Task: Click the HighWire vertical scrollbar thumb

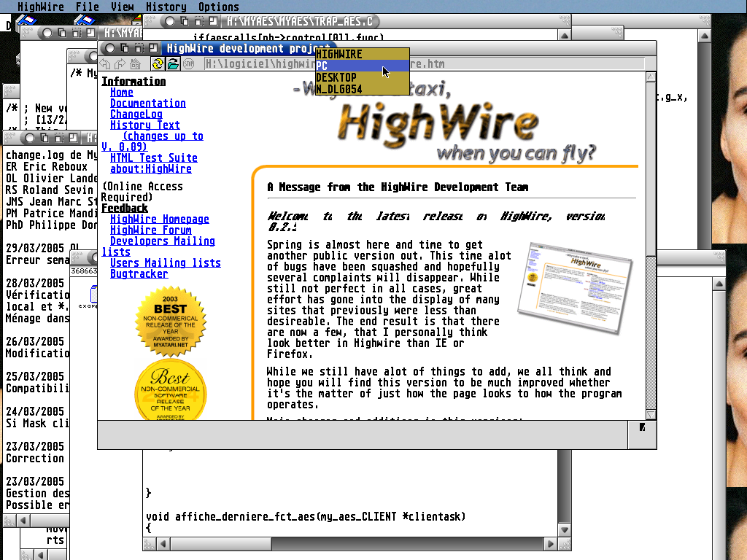Action: 651,168
